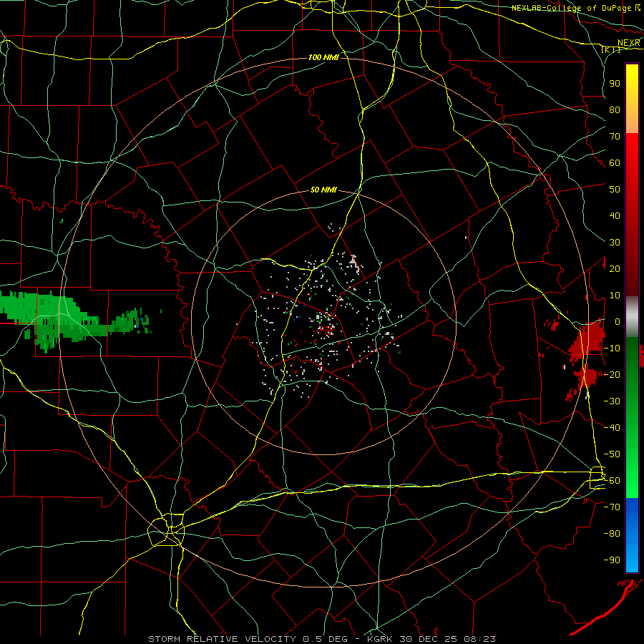Click the bright red segment of color bar
This screenshot has height=644, width=644.
[x=632, y=165]
